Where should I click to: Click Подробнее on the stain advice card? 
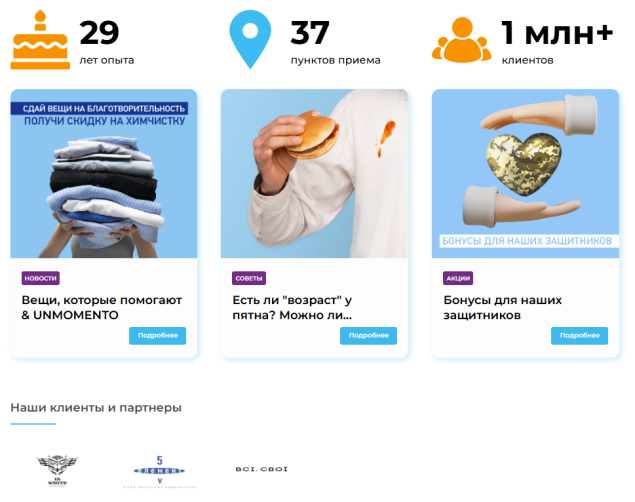369,336
